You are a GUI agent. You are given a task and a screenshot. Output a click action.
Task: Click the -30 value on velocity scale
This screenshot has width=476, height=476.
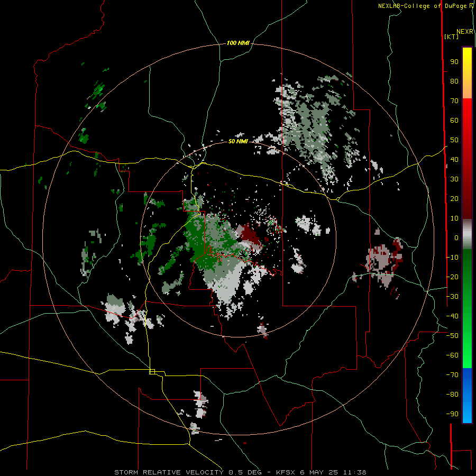click(452, 296)
